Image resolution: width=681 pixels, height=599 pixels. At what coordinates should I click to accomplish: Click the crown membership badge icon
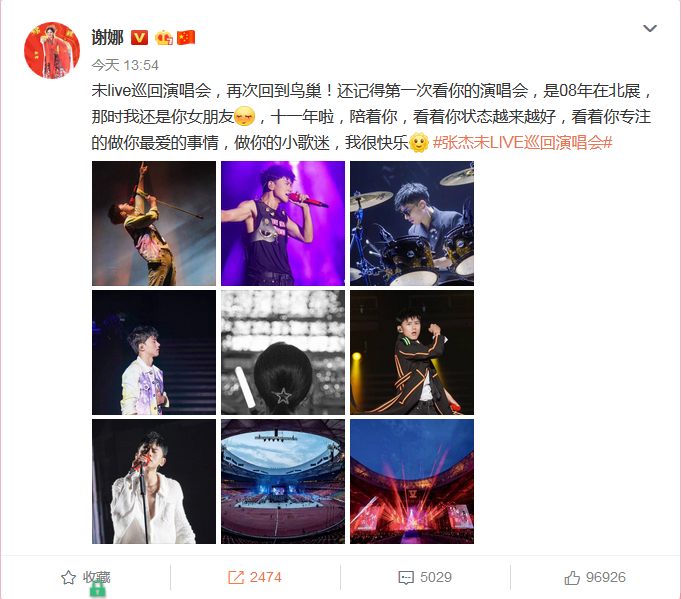coord(164,37)
